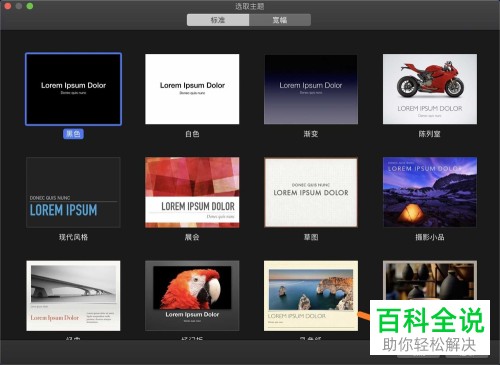The image size is (500, 365).
Task: Click the 展会 theme label
Action: point(192,237)
